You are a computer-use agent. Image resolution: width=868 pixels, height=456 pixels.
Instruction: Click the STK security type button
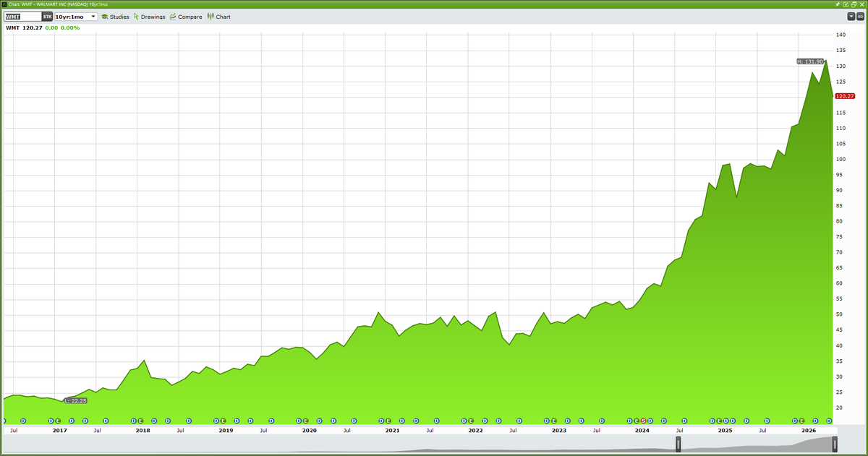pos(47,16)
